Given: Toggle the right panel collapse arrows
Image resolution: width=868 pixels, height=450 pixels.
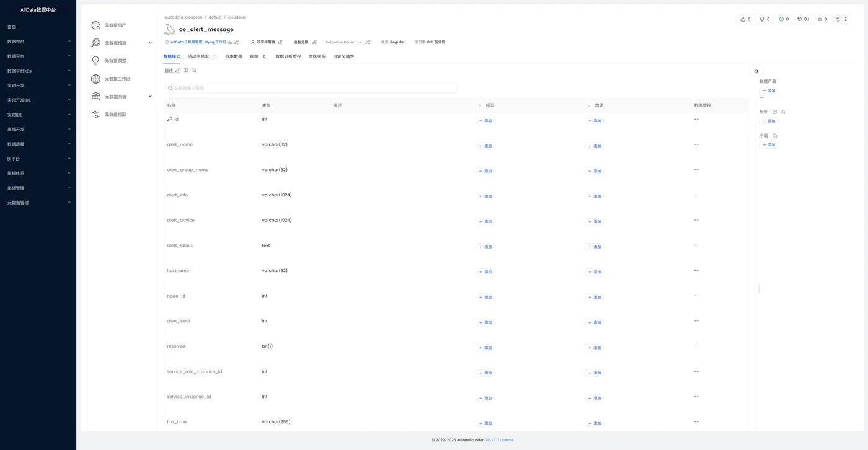Looking at the screenshot, I should point(756,71).
